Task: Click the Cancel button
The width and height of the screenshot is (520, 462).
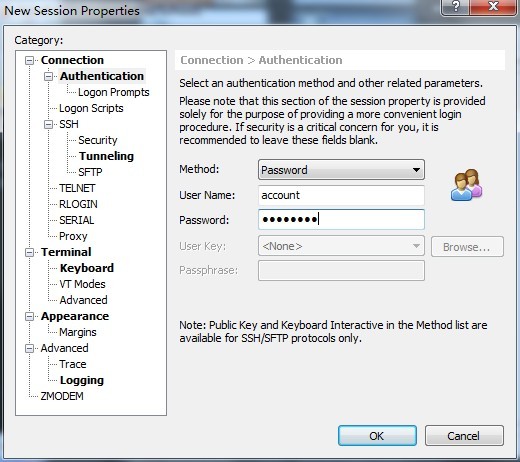Action: (464, 436)
